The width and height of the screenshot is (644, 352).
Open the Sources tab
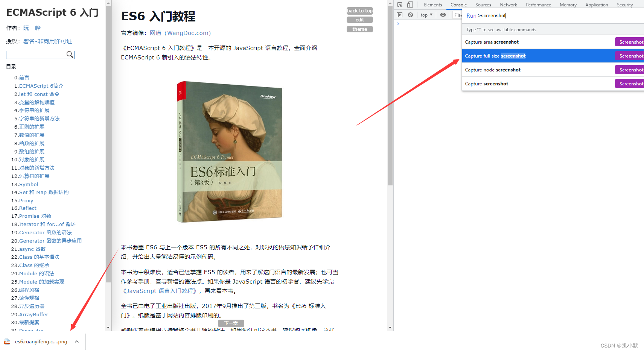pyautogui.click(x=483, y=5)
